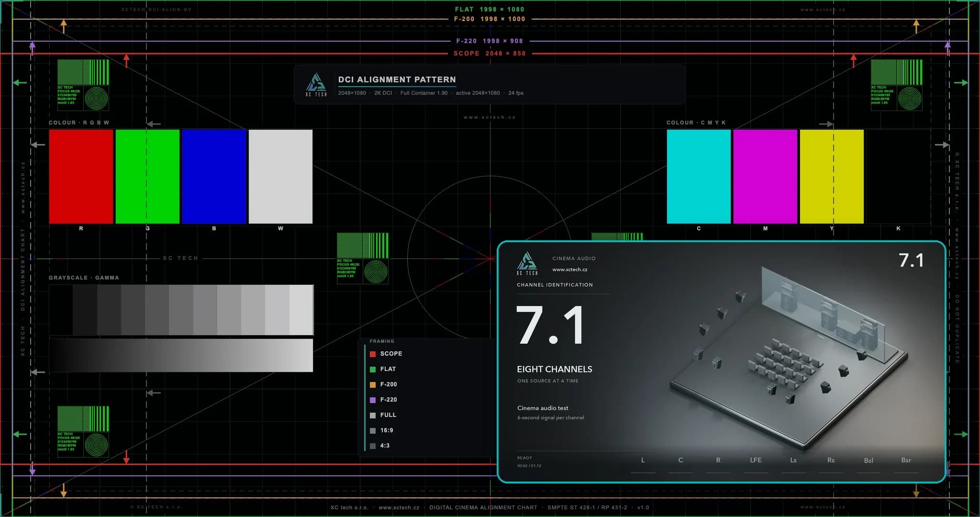
Task: Select the purple F-220 square in Framing legend
Action: [373, 400]
